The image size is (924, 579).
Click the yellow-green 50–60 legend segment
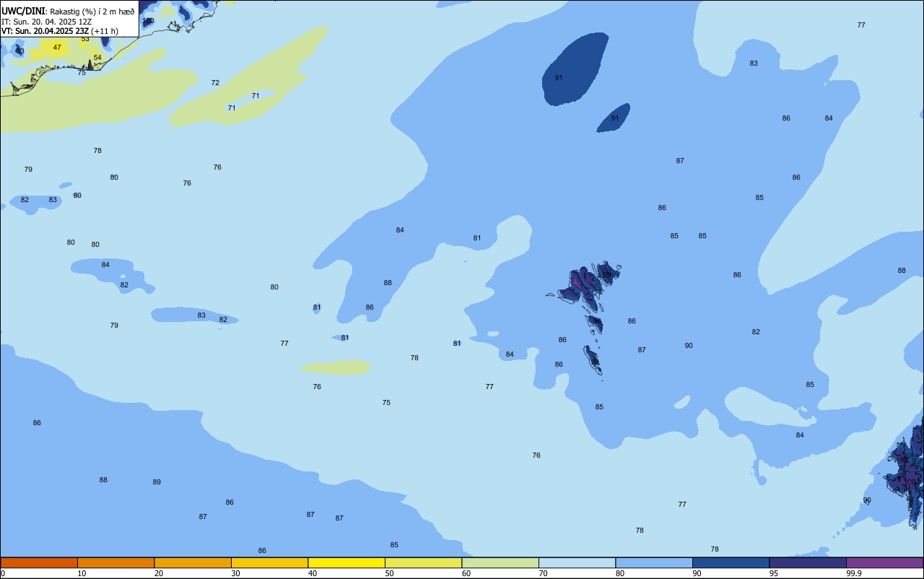[423, 562]
